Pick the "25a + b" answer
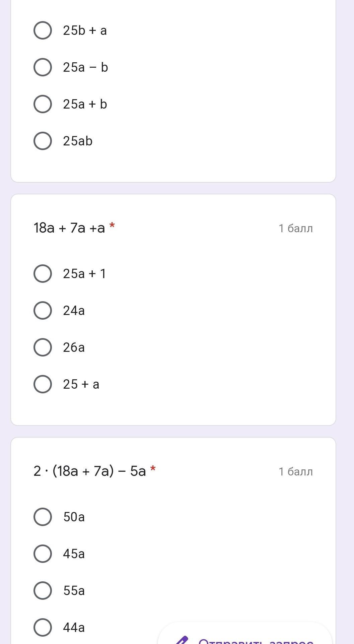Viewport: 354px width, 644px height. [43, 104]
